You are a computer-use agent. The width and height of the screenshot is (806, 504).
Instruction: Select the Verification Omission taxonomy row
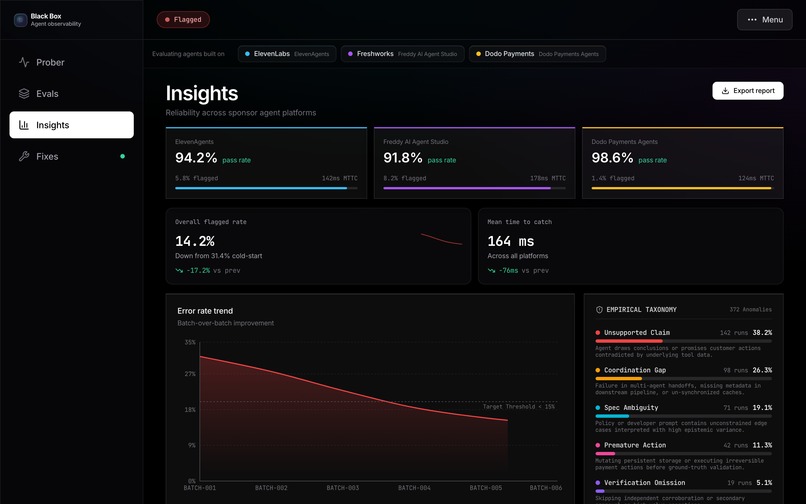[x=684, y=491]
